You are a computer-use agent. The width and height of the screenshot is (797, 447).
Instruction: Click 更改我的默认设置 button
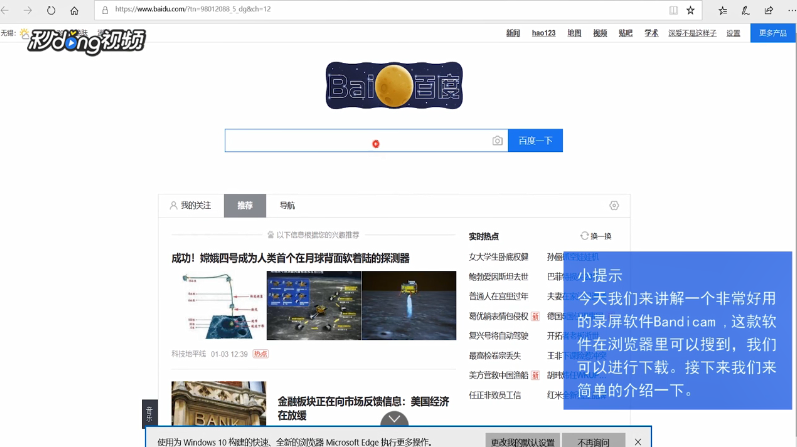click(x=523, y=442)
